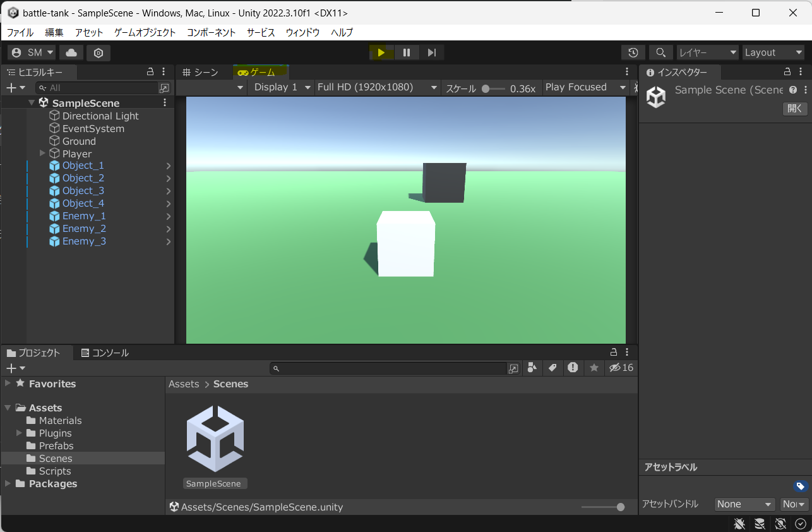Open the Layout dropdown
This screenshot has height=532, width=812.
coord(773,52)
